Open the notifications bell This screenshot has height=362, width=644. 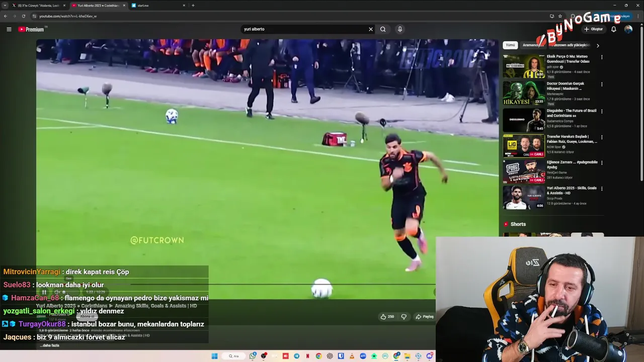click(614, 29)
